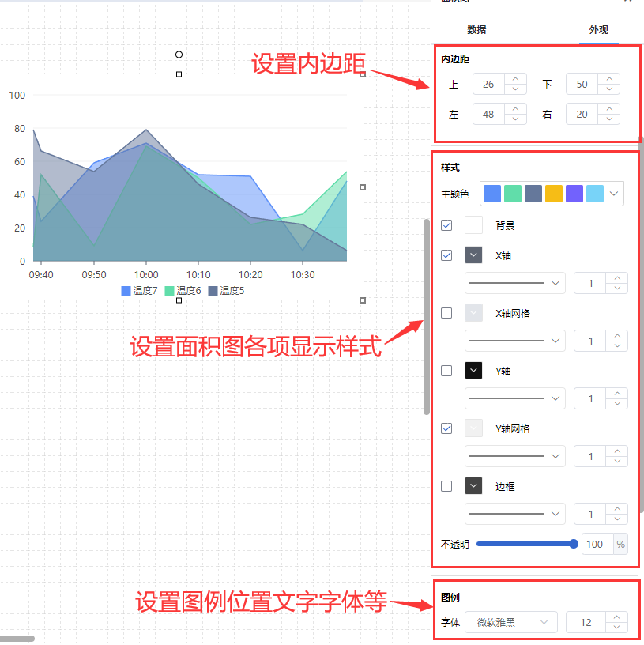This screenshot has width=644, height=645.
Task: Pick the blue theme color swatch
Action: click(492, 194)
